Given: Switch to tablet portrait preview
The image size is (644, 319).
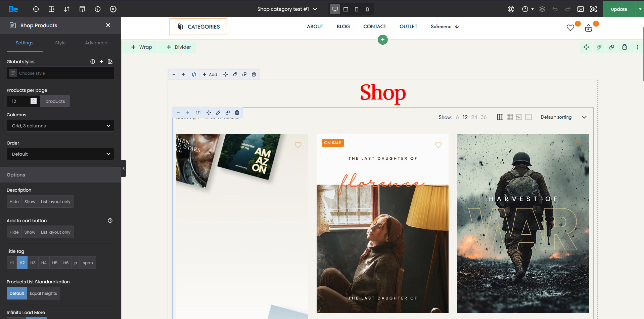Looking at the screenshot, I should pos(357,9).
